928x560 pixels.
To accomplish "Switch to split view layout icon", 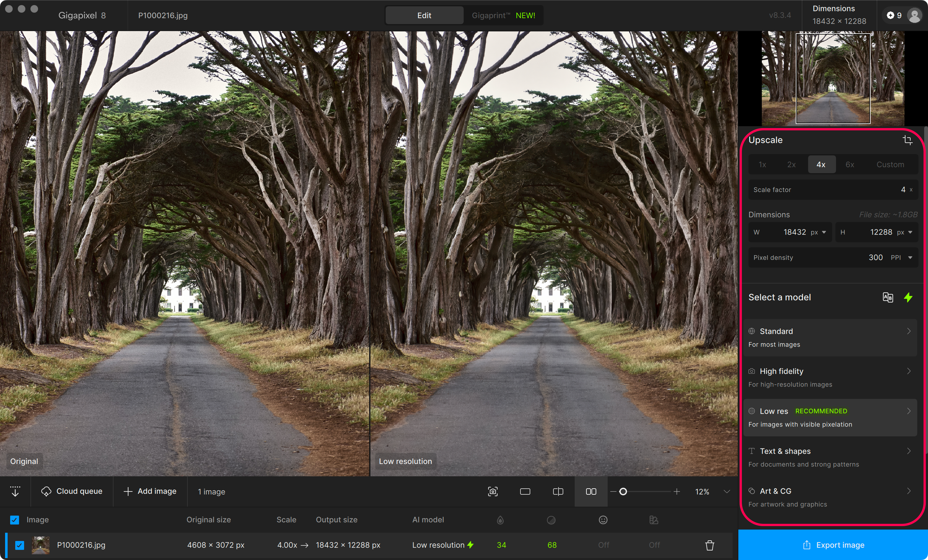I will (x=558, y=492).
